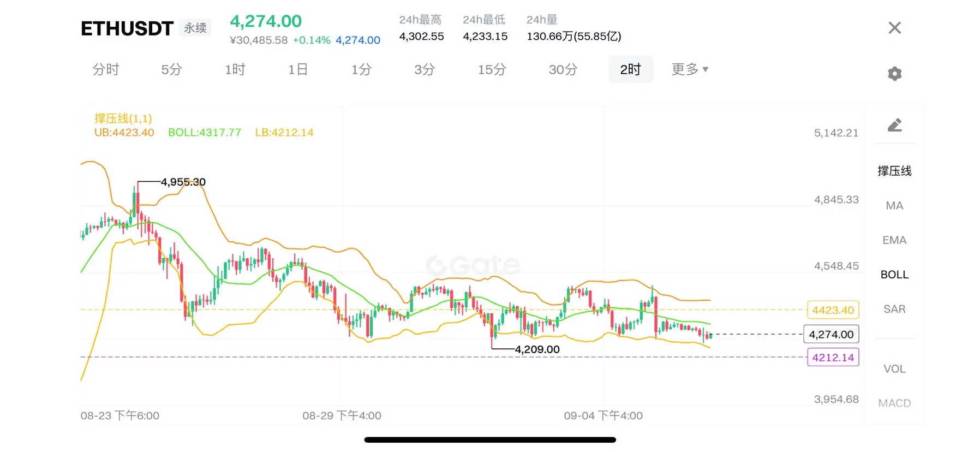
Task: Open chart settings via the gear icon
Action: click(894, 73)
